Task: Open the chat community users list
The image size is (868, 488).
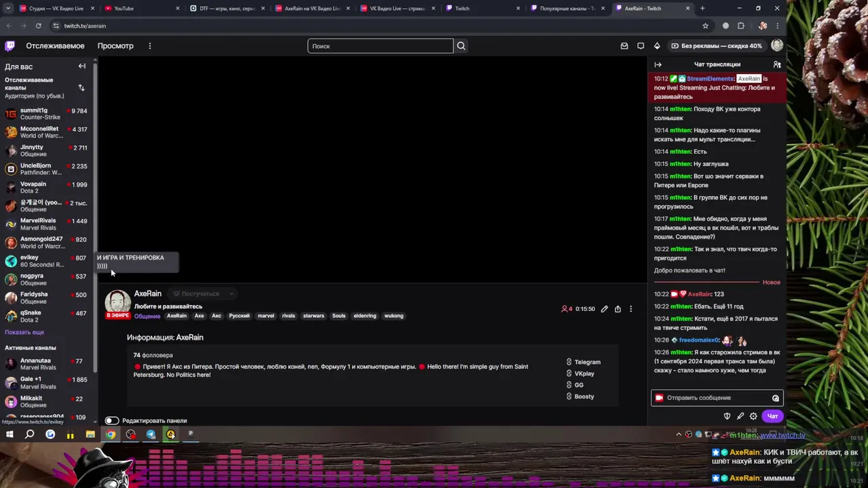Action: 777,64
